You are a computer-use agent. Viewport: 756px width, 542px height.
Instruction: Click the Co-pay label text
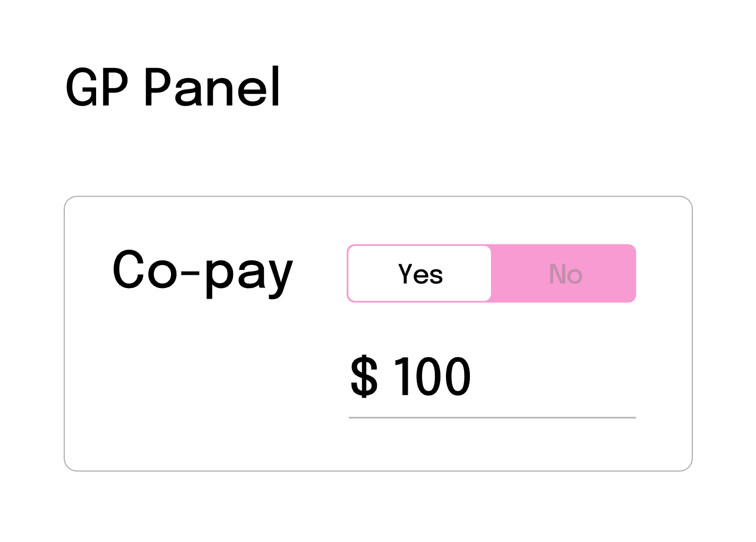coord(202,272)
